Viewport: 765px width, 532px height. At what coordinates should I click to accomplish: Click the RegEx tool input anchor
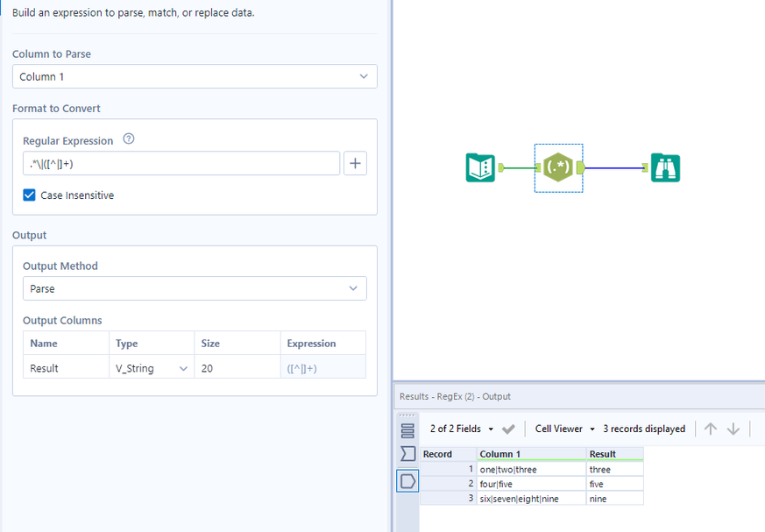(x=538, y=168)
